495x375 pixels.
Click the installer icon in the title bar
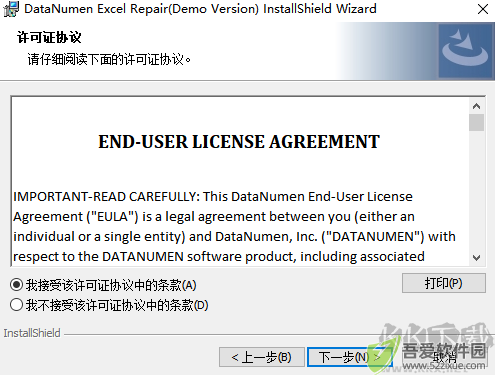click(x=11, y=9)
